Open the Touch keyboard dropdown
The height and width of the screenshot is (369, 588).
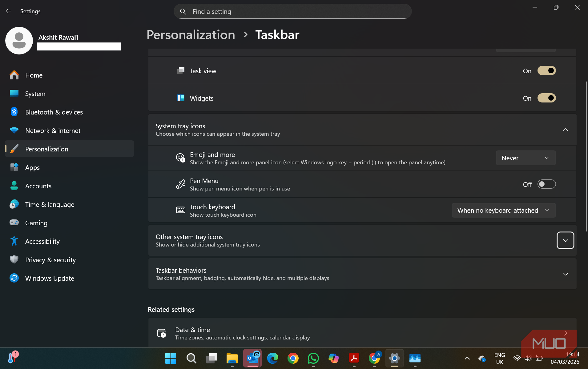tap(504, 210)
